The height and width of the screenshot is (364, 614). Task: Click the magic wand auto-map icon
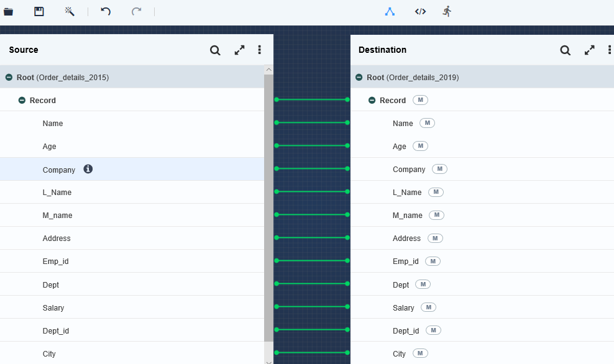[70, 11]
